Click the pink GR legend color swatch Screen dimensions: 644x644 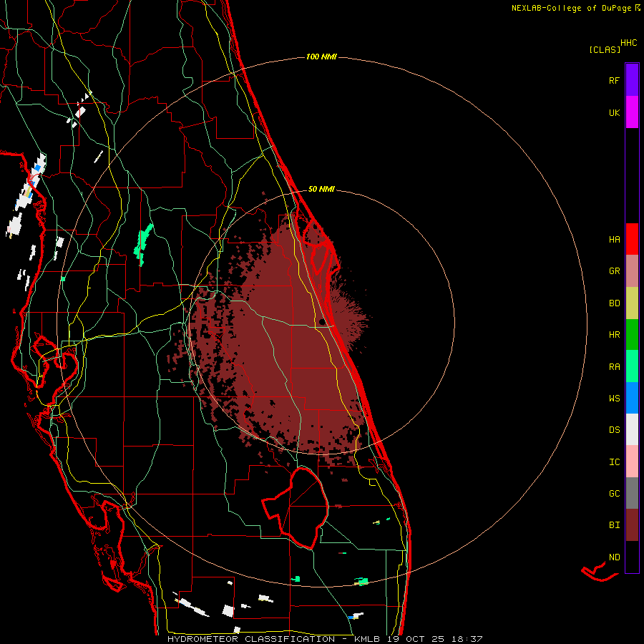click(x=632, y=271)
